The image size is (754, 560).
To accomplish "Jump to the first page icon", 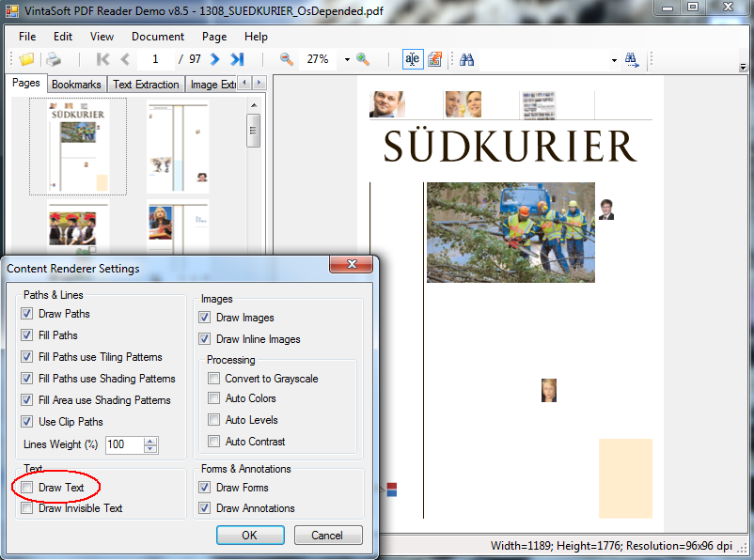I will tap(103, 59).
